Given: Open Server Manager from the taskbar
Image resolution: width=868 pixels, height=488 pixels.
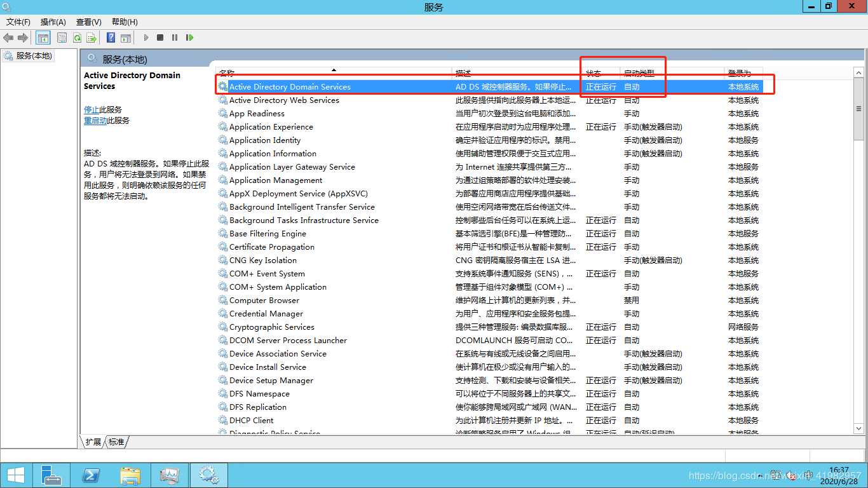Looking at the screenshot, I should (x=51, y=475).
